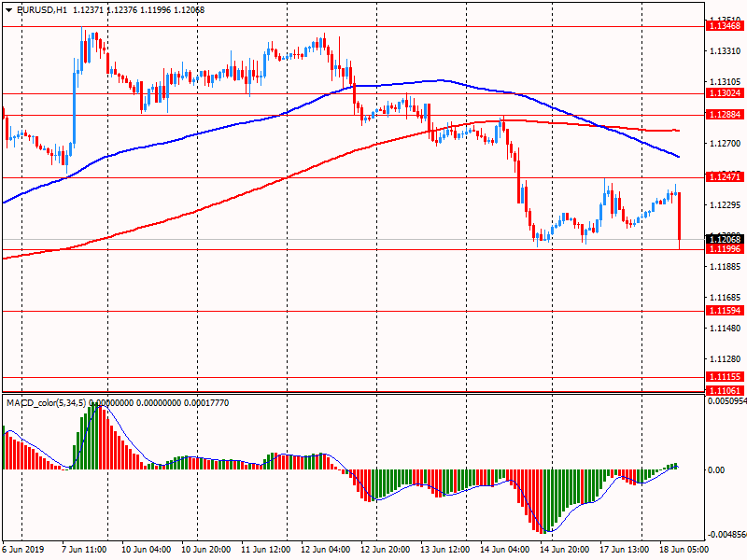Open the chart menu triangle beside EURUSD,H1
The height and width of the screenshot is (560, 747).
8,10
